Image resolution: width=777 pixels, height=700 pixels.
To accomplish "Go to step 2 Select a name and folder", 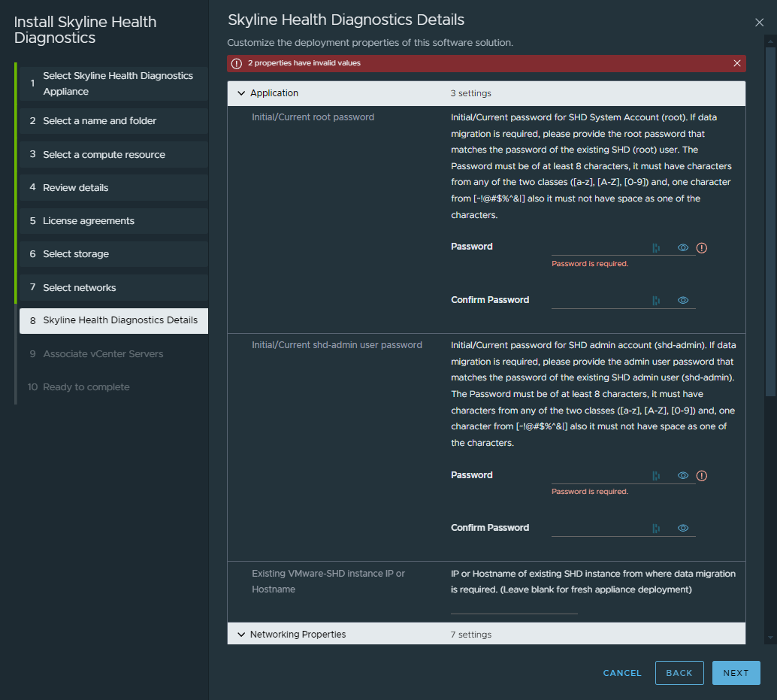I will point(113,121).
